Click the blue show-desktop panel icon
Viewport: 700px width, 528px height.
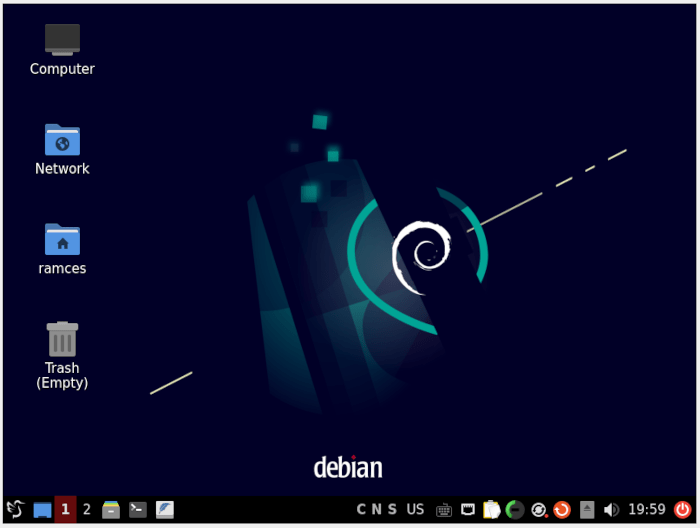click(42, 510)
